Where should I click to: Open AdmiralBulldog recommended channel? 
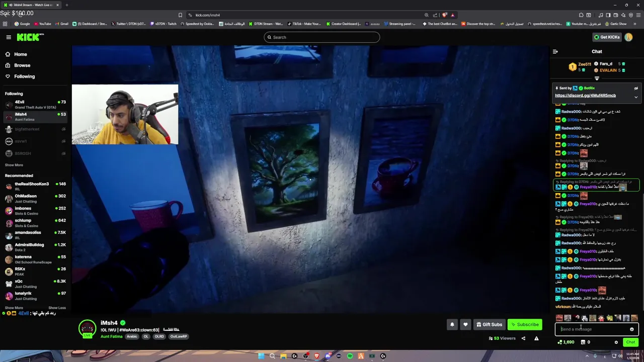point(35,247)
